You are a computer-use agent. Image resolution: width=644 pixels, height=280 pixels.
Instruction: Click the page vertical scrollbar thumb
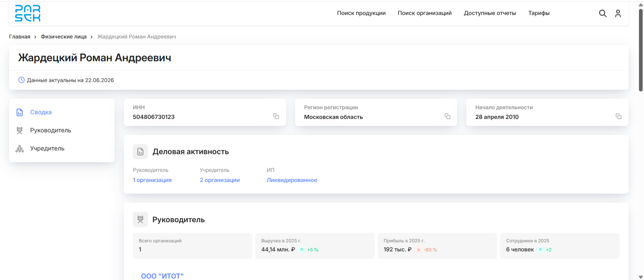(x=641, y=50)
